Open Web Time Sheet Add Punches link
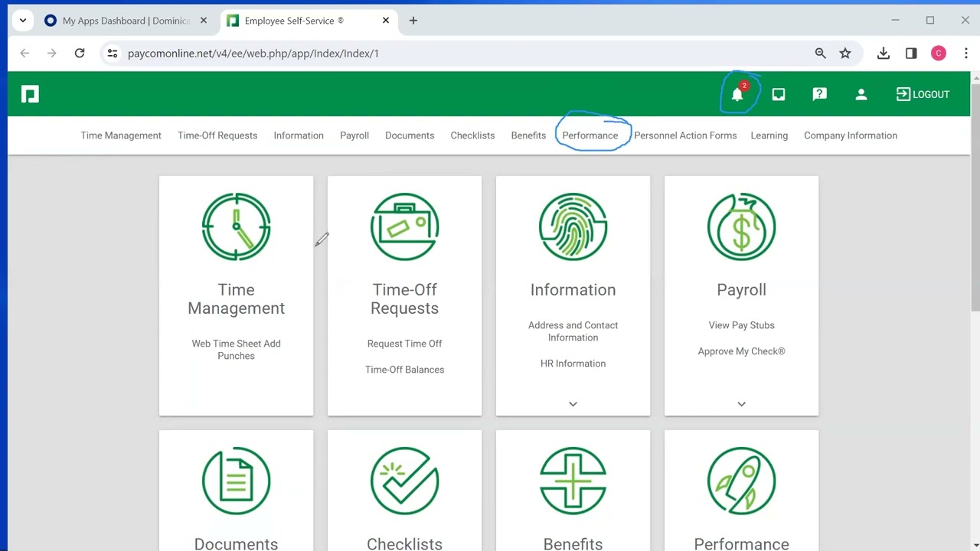The image size is (980, 551). pos(236,350)
